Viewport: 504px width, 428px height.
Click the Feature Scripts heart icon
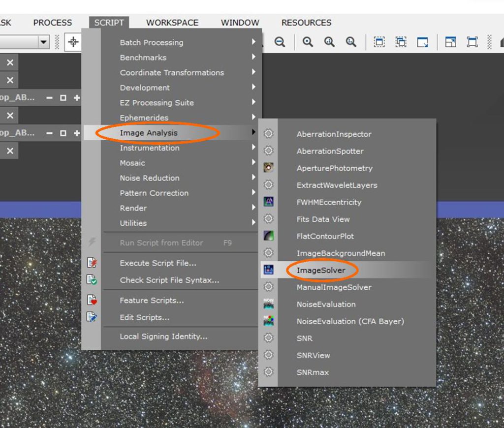click(92, 300)
